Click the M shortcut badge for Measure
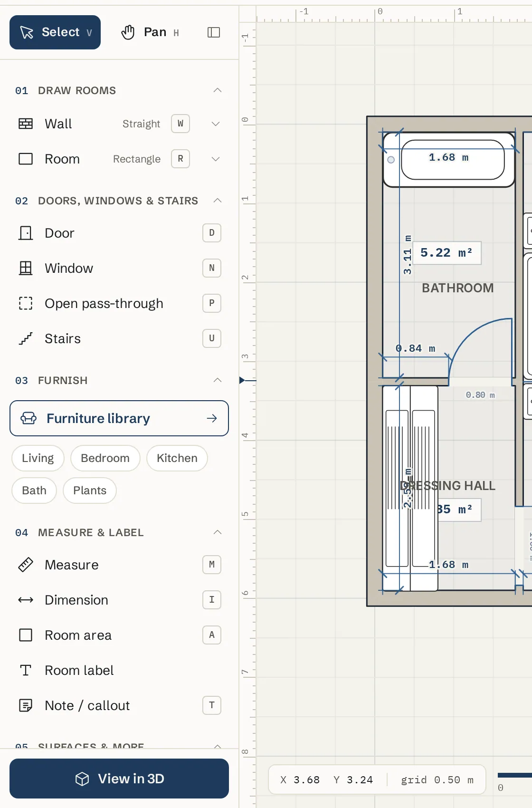The image size is (532, 808). 212,565
